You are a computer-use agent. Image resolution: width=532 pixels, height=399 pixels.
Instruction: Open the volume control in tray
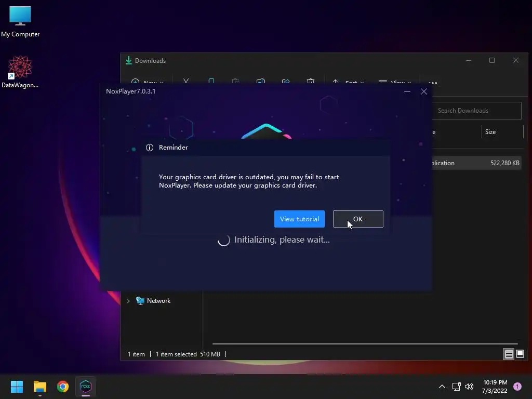pyautogui.click(x=469, y=387)
